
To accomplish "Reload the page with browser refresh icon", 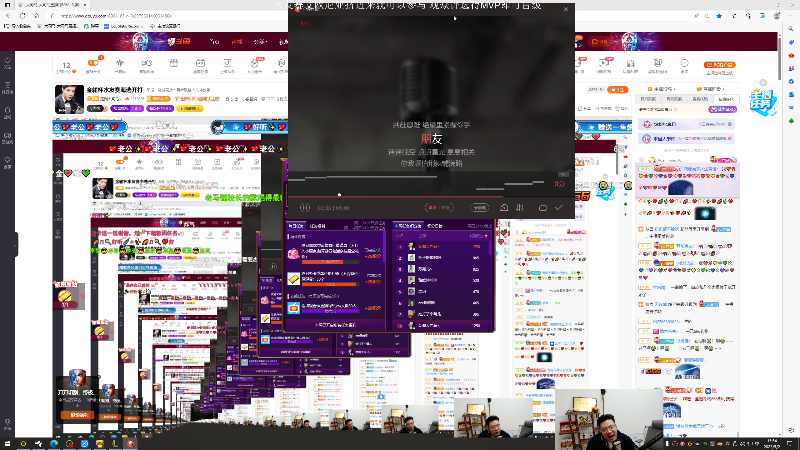I will [x=22, y=16].
